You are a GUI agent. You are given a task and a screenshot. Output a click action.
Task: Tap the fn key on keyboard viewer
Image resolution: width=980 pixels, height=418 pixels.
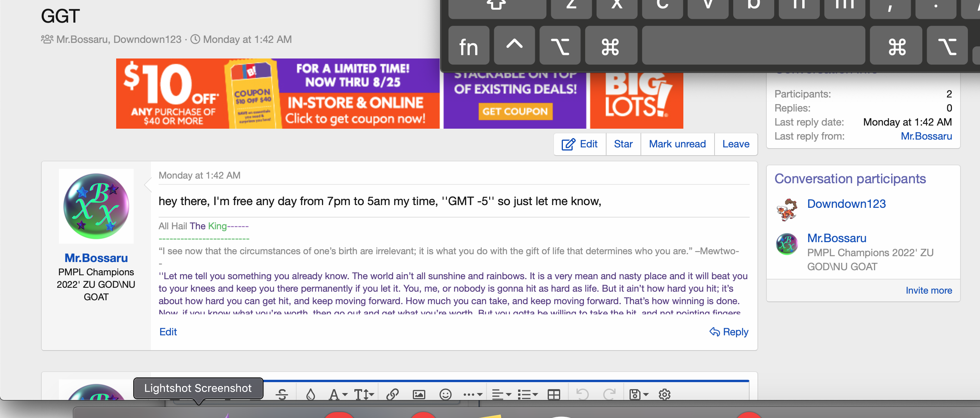469,46
